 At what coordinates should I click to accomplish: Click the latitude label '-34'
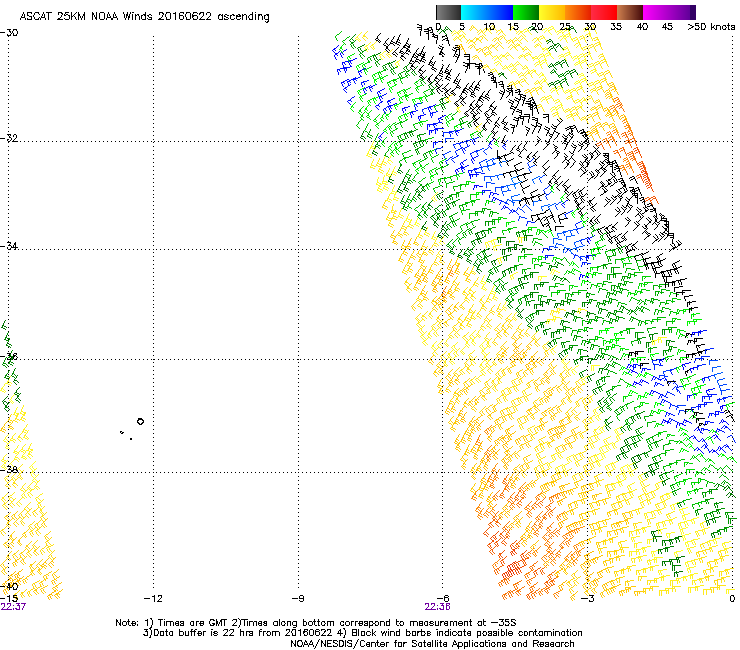pyautogui.click(x=9, y=246)
